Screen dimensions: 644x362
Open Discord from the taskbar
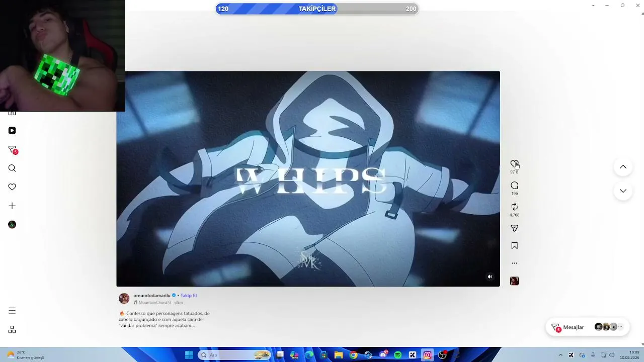tap(383, 355)
